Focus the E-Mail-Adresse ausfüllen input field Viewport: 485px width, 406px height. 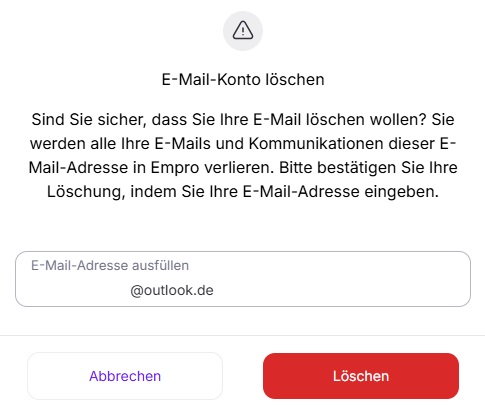(x=243, y=279)
